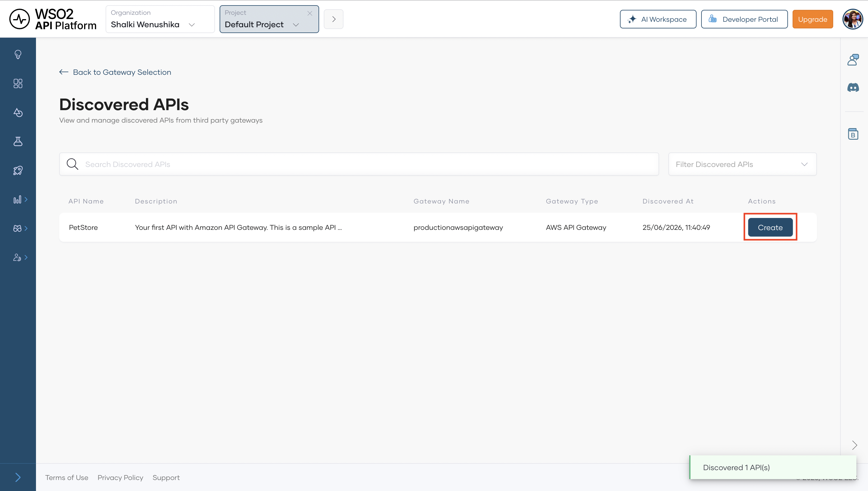Screen dimensions: 868x491
Task: Click the user profile avatar
Action: tap(852, 19)
